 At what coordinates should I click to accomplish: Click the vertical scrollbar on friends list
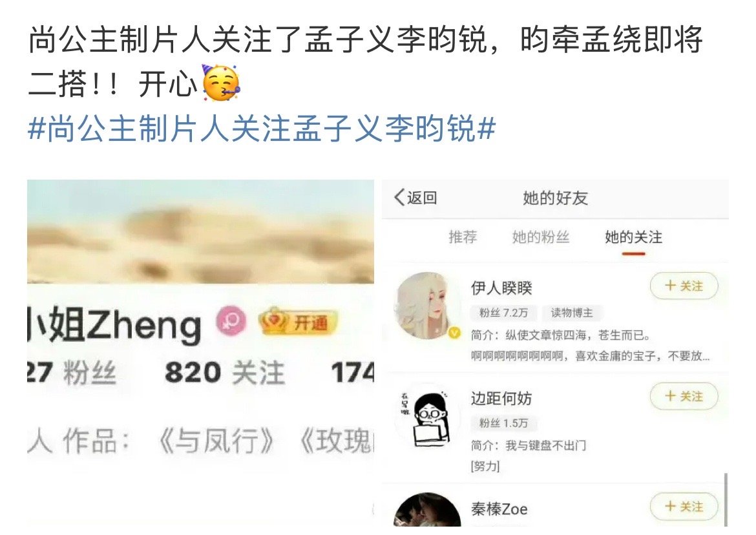[x=726, y=499]
